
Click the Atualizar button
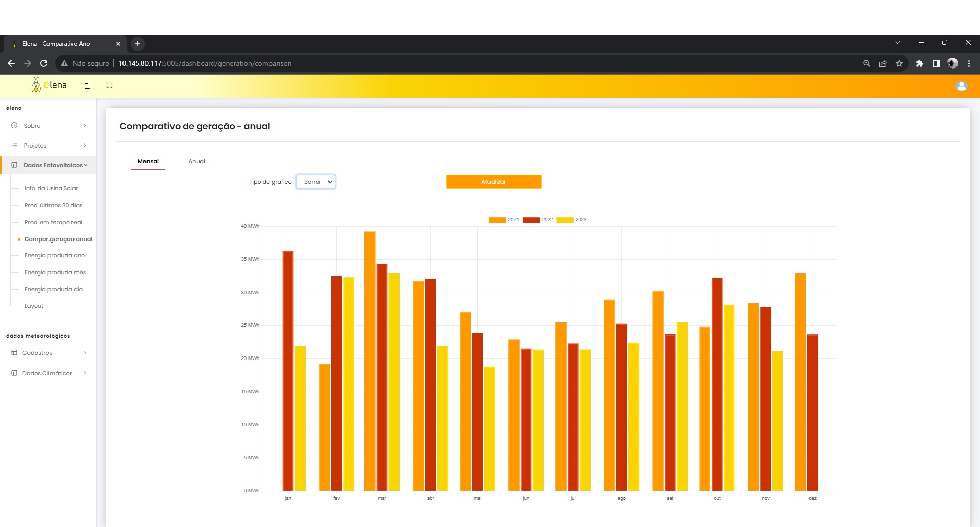[x=494, y=182]
